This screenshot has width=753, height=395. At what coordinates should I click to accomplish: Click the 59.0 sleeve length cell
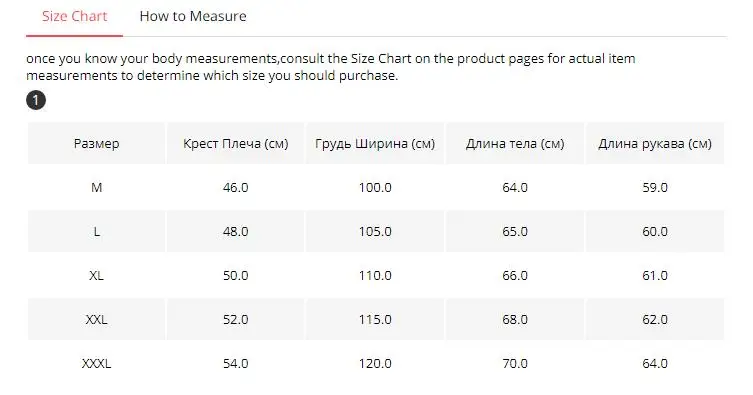pyautogui.click(x=655, y=188)
